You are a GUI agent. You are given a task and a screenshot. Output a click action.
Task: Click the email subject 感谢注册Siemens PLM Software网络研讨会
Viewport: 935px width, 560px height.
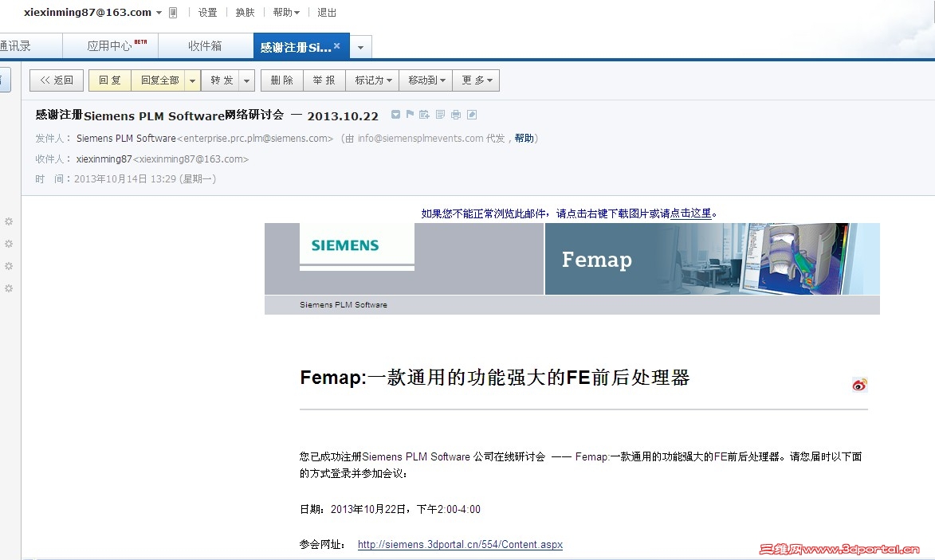159,115
